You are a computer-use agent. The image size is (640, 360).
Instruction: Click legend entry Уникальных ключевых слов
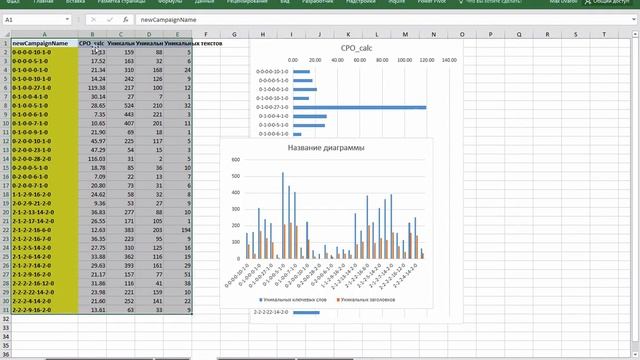point(293,300)
